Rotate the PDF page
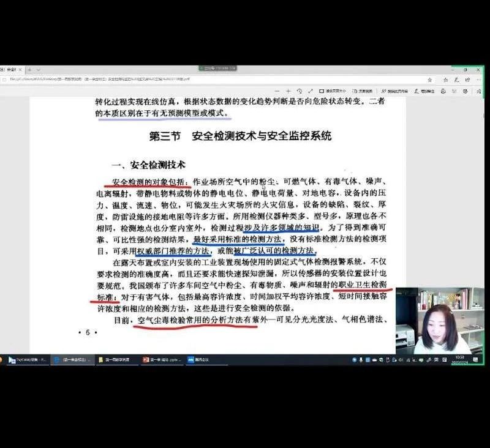Image resolution: width=490 pixels, height=448 pixels. point(300,91)
